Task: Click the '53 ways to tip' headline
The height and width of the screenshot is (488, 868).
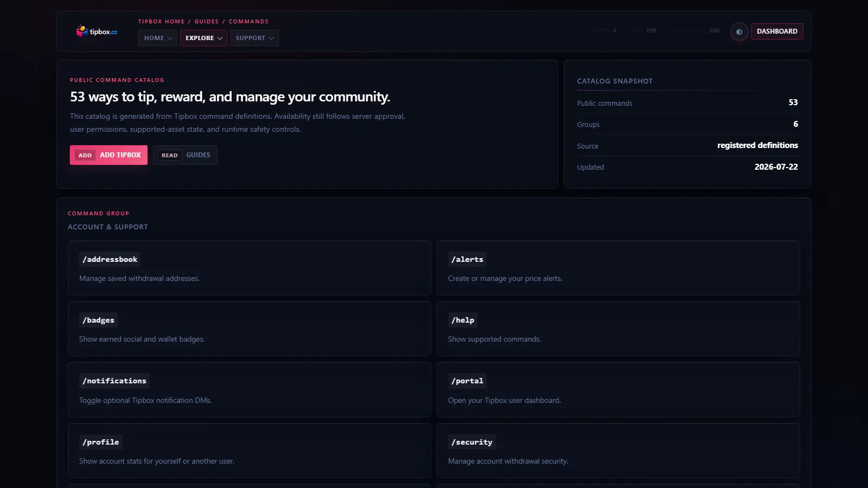Action: (230, 97)
